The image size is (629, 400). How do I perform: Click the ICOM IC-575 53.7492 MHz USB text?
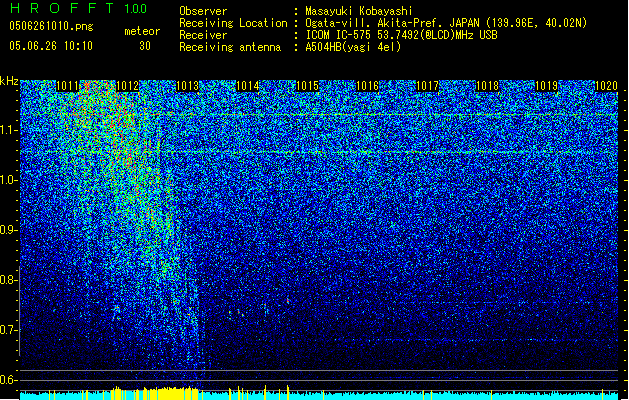click(x=401, y=35)
